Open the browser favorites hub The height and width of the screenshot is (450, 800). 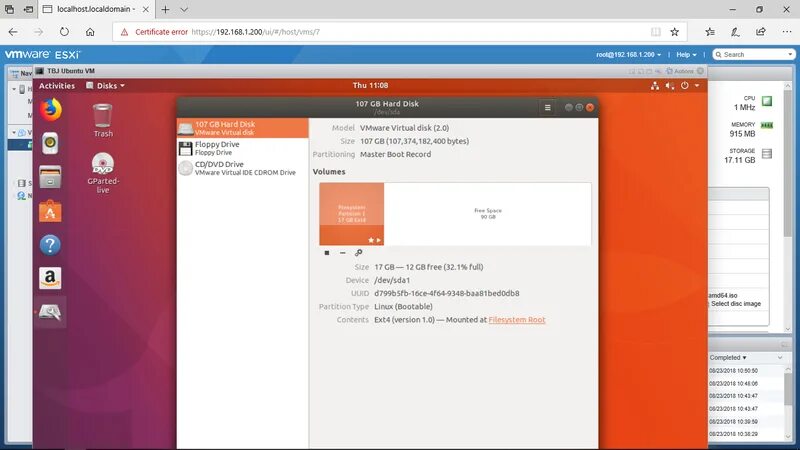(x=710, y=32)
